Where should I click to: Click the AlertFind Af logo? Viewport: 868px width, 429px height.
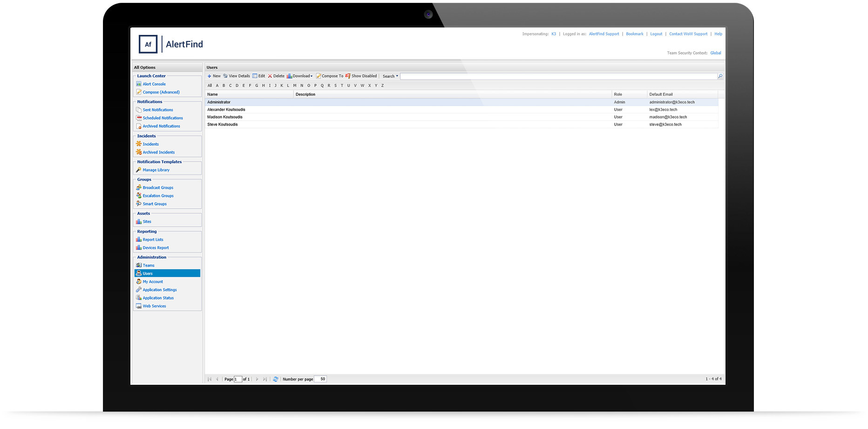coord(148,44)
